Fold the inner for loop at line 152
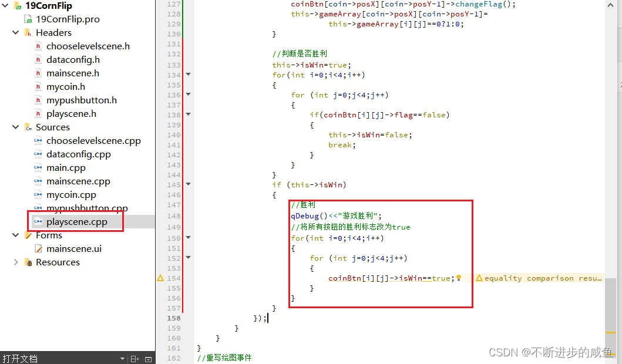The height and width of the screenshot is (364, 622). (189, 257)
